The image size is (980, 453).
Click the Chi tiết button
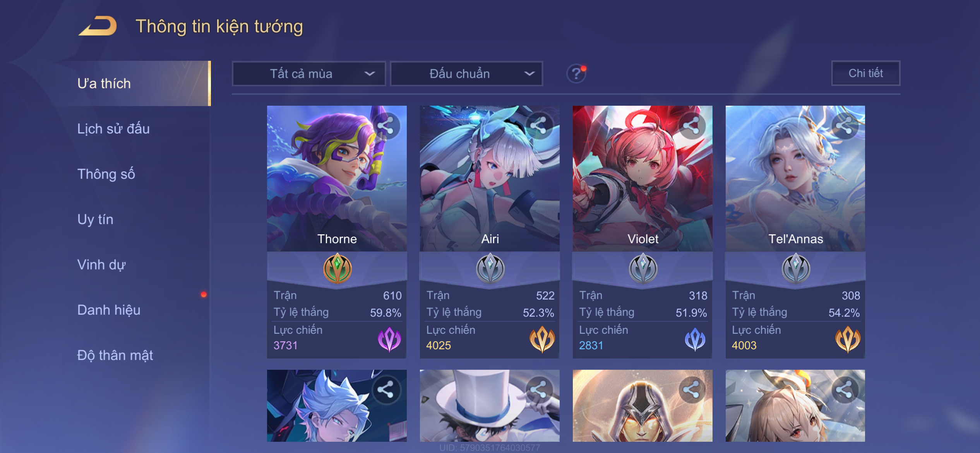pyautogui.click(x=866, y=73)
